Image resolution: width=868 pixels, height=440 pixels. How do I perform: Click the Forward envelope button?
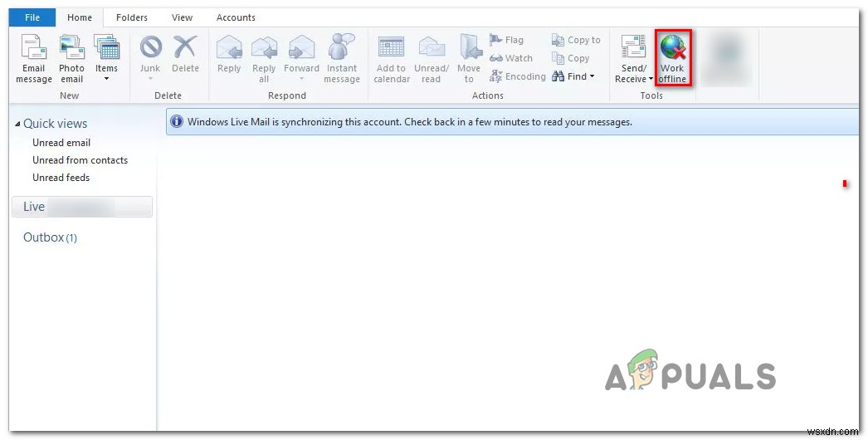(x=302, y=53)
